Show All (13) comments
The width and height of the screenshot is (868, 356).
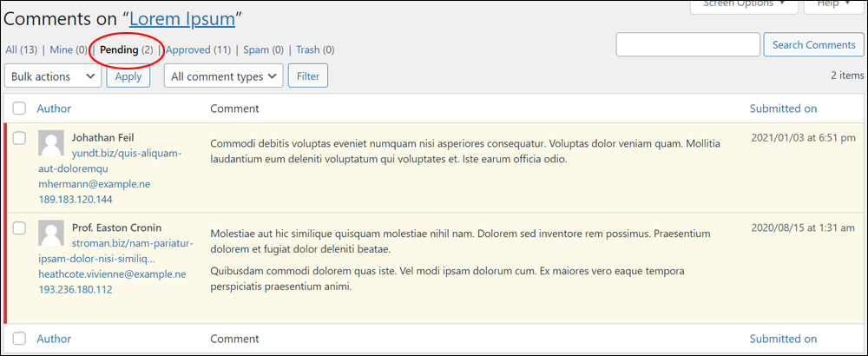[x=21, y=49]
